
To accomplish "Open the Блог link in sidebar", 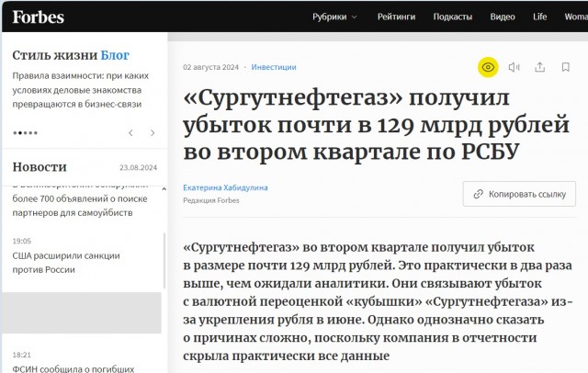I will point(115,55).
